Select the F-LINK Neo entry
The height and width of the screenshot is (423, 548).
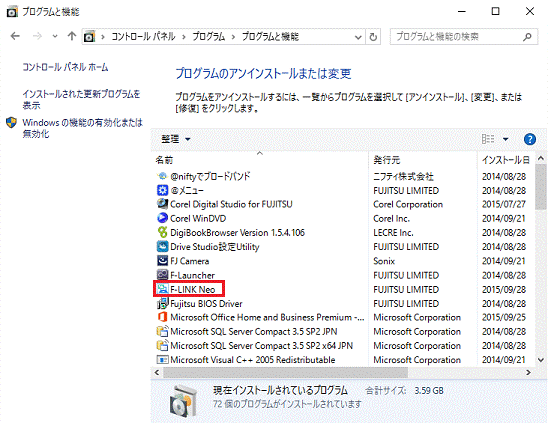click(193, 289)
